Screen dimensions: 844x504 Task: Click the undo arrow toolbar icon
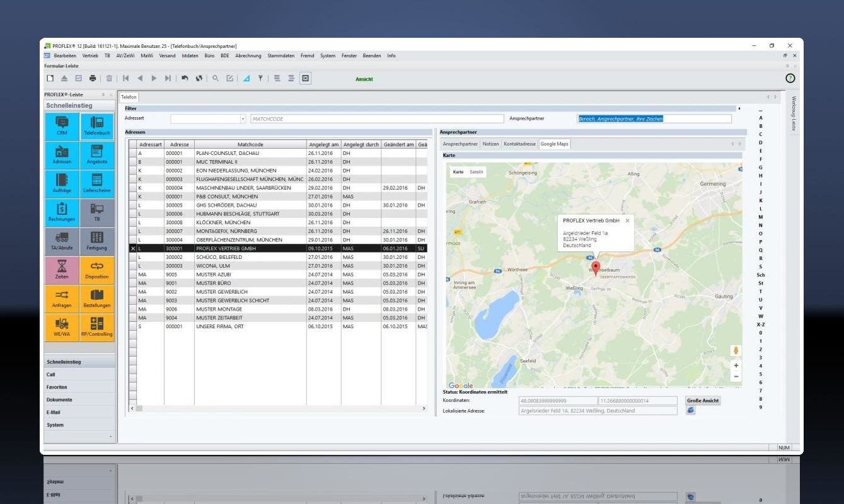click(x=185, y=78)
